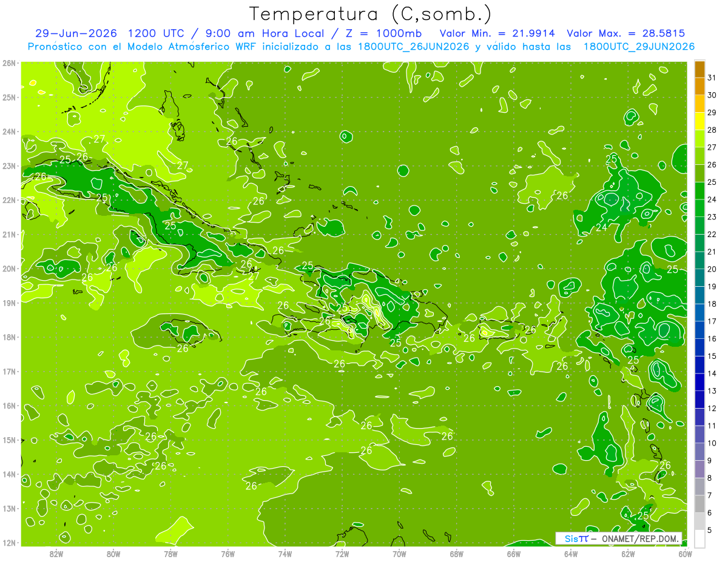The image size is (728, 562).
Task: Click the SisPI ONAMET/REP.DOM. logo box
Action: tap(618, 538)
